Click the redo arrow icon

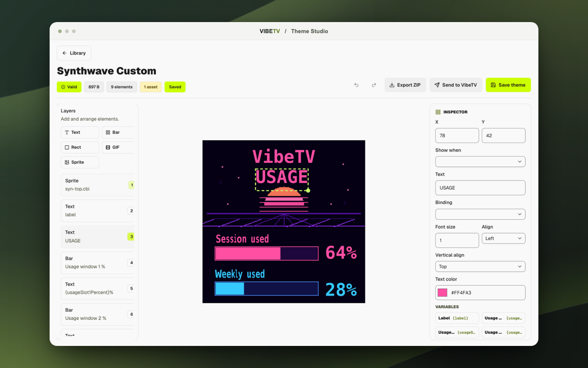[x=374, y=85]
